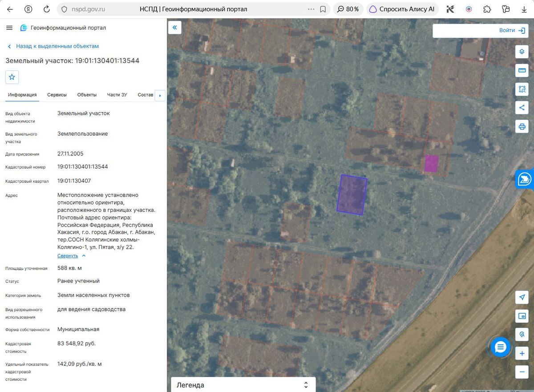Select the blue highlighted parcel on the map

[x=352, y=194]
